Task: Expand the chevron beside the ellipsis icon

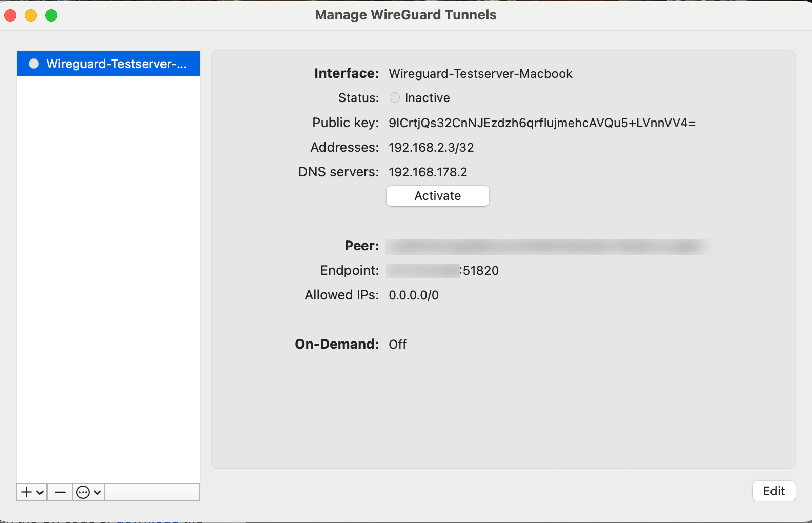Action: coord(97,492)
